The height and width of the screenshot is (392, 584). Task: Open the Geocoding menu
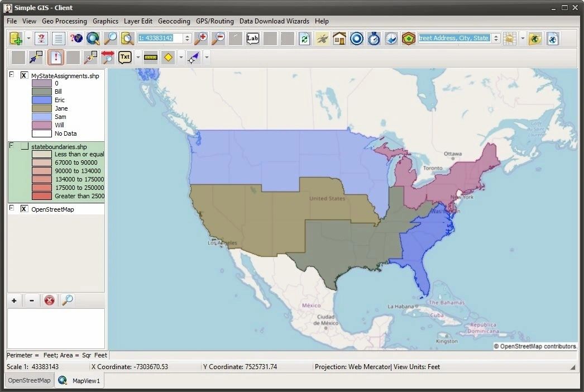174,21
